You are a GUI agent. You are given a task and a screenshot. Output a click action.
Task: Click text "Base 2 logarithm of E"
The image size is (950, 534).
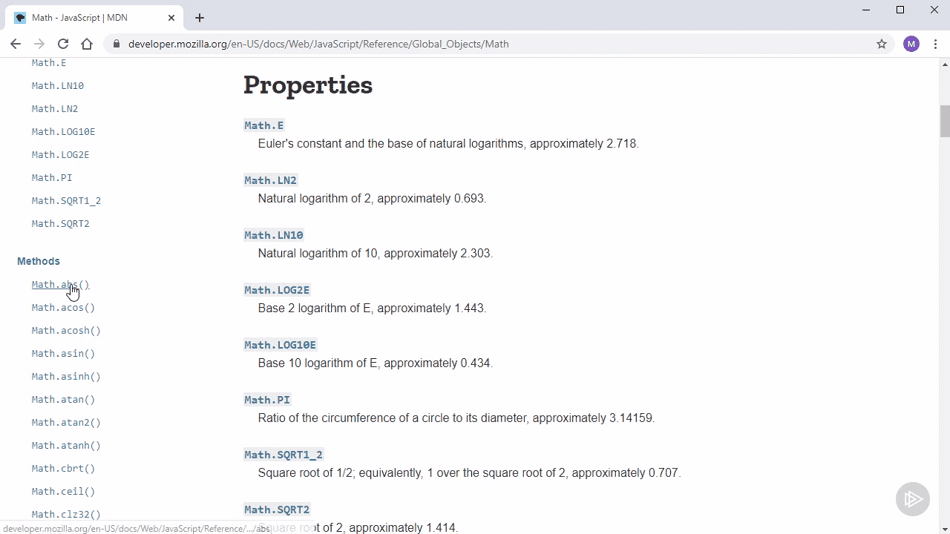[314, 308]
